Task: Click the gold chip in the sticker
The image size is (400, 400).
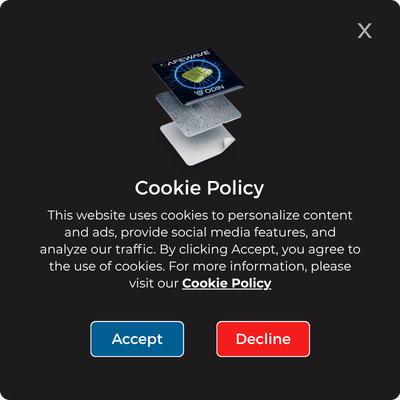Action: click(198, 76)
